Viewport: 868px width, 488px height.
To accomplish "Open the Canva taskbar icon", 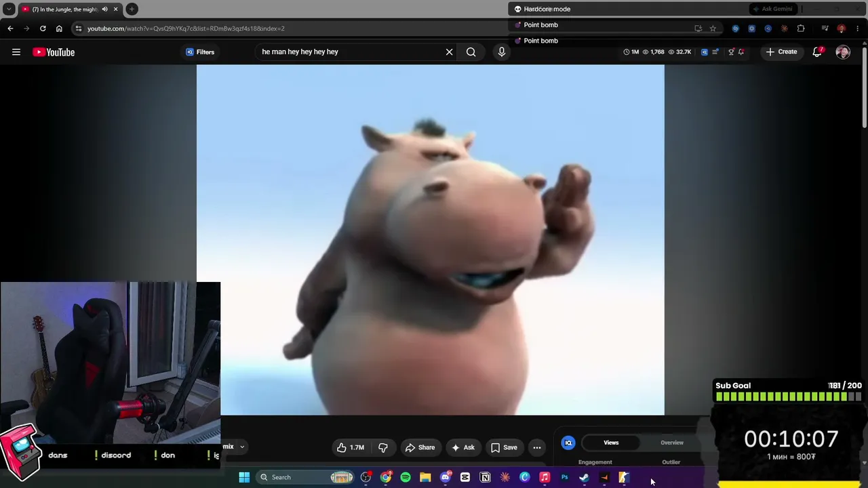I will point(525,477).
